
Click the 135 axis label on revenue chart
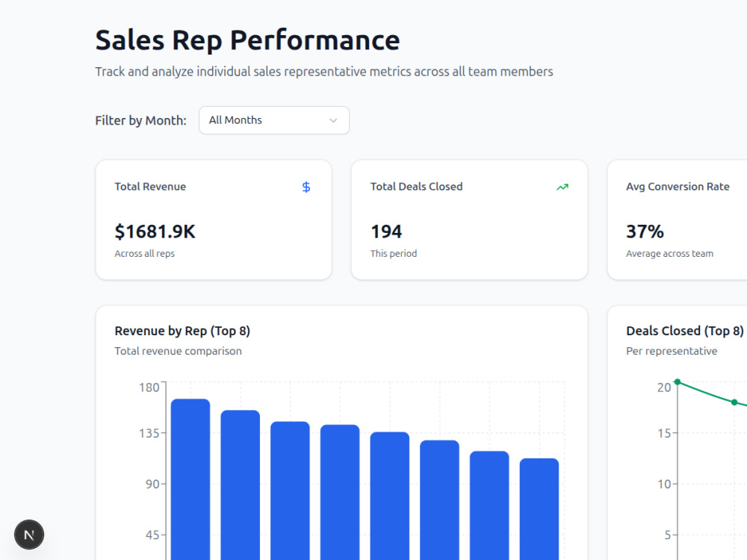point(149,433)
